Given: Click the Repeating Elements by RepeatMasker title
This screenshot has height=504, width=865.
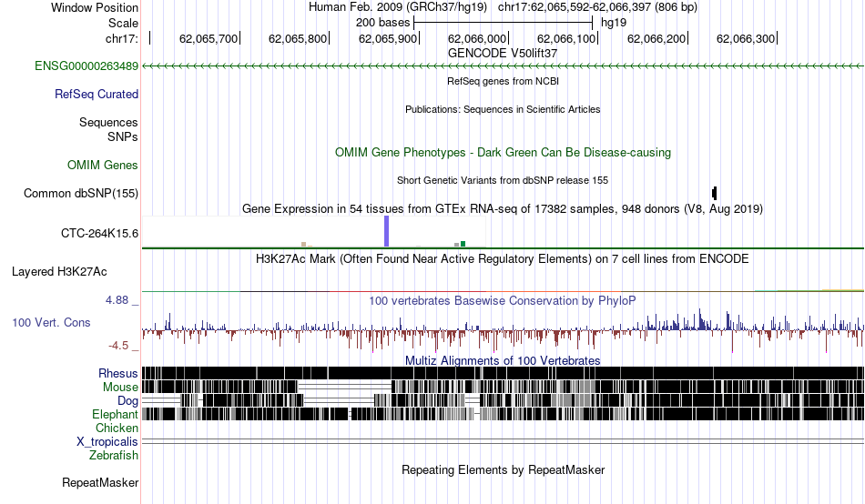Looking at the screenshot, I should click(503, 469).
